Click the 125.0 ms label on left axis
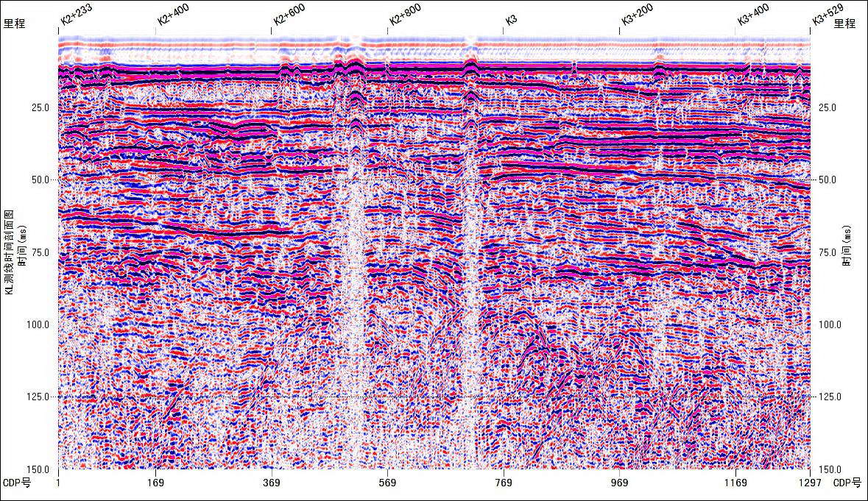Viewport: 868px width, 501px height. pyautogui.click(x=38, y=397)
